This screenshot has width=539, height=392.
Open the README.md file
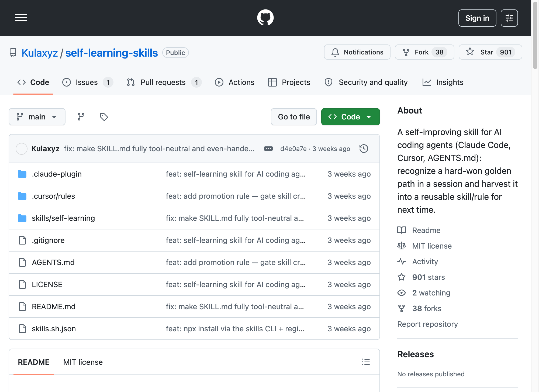[x=54, y=307]
